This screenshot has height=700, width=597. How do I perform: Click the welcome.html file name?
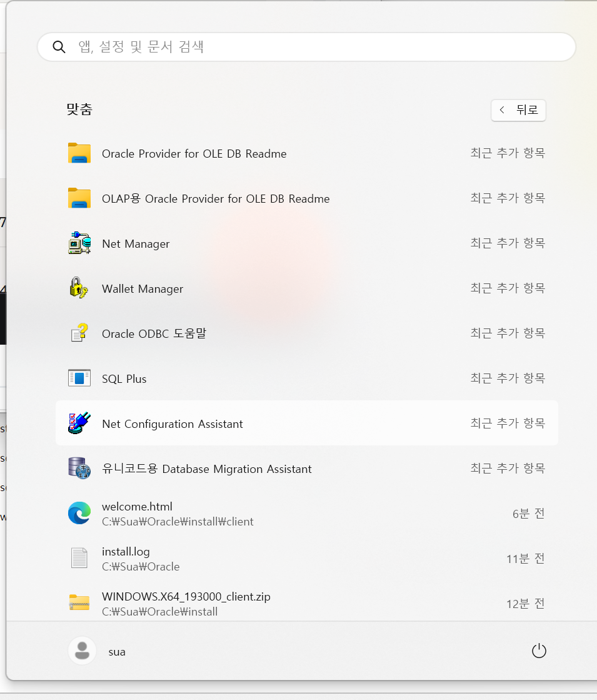click(x=137, y=507)
